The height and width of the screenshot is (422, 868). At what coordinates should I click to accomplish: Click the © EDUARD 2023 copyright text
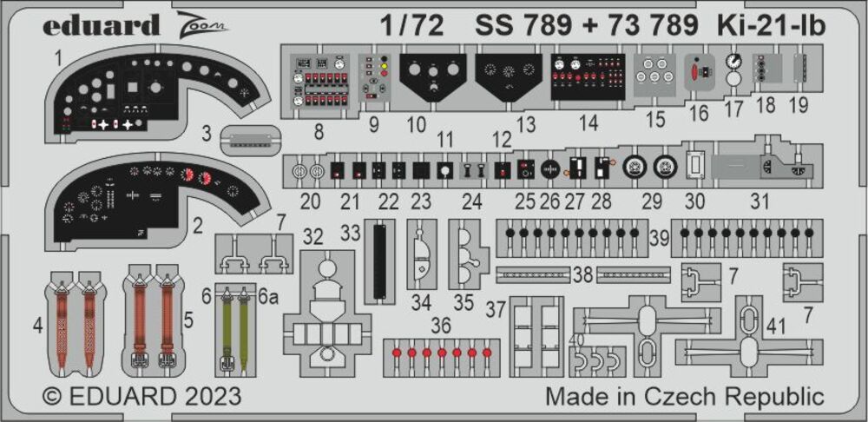[142, 397]
